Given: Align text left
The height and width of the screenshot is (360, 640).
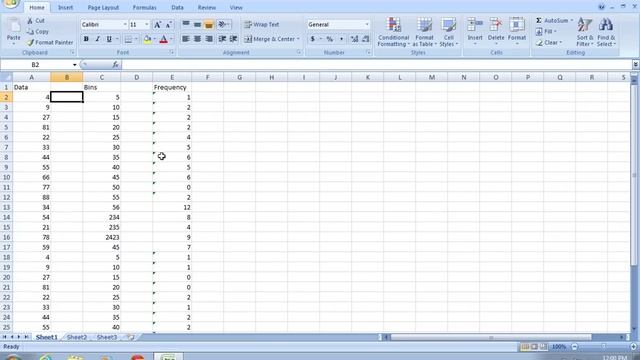Looking at the screenshot, I should pos(186,39).
